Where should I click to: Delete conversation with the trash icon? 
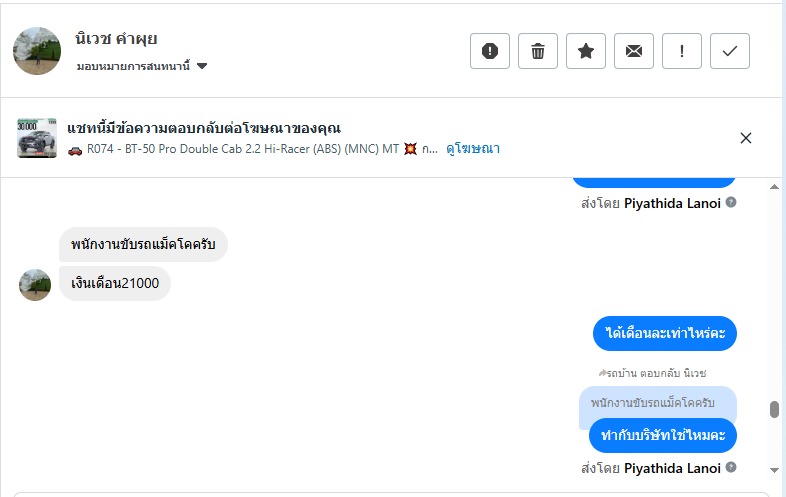538,51
